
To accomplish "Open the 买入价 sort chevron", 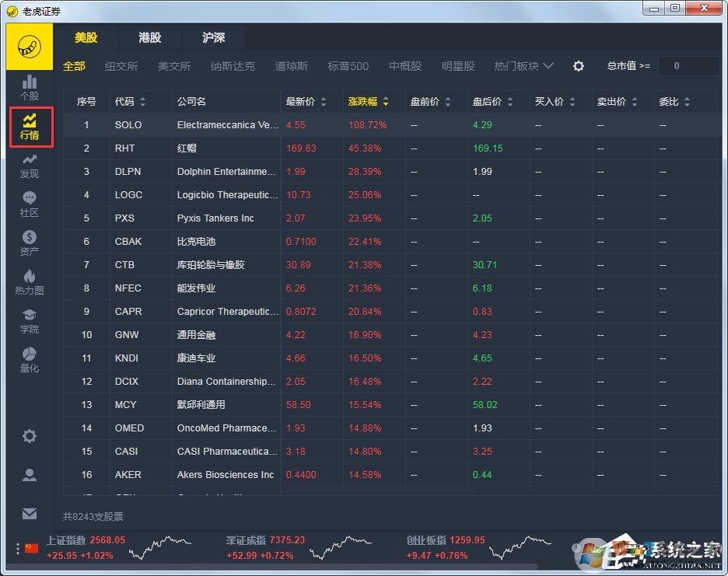I will [x=573, y=101].
